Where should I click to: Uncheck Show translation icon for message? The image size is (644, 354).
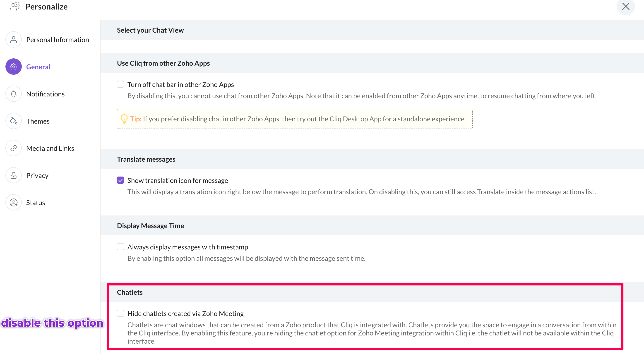[x=120, y=180]
